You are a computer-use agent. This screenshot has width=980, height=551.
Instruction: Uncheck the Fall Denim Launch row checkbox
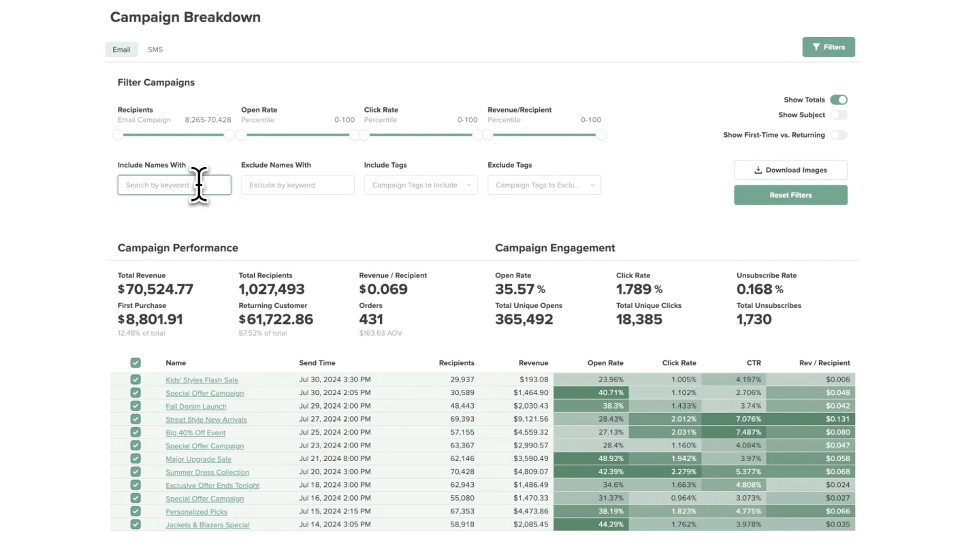click(135, 406)
